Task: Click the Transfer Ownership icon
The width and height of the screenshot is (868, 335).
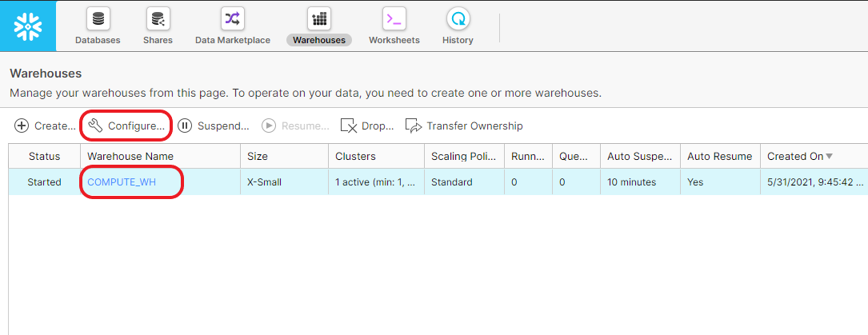Action: [413, 126]
